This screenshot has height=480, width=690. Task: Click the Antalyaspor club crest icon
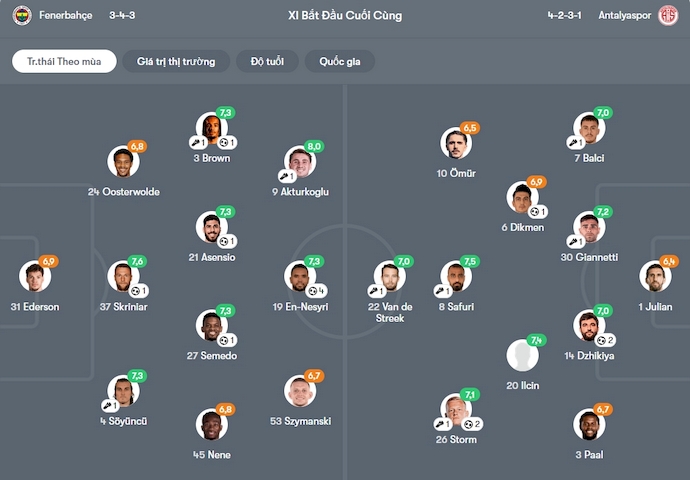[668, 16]
